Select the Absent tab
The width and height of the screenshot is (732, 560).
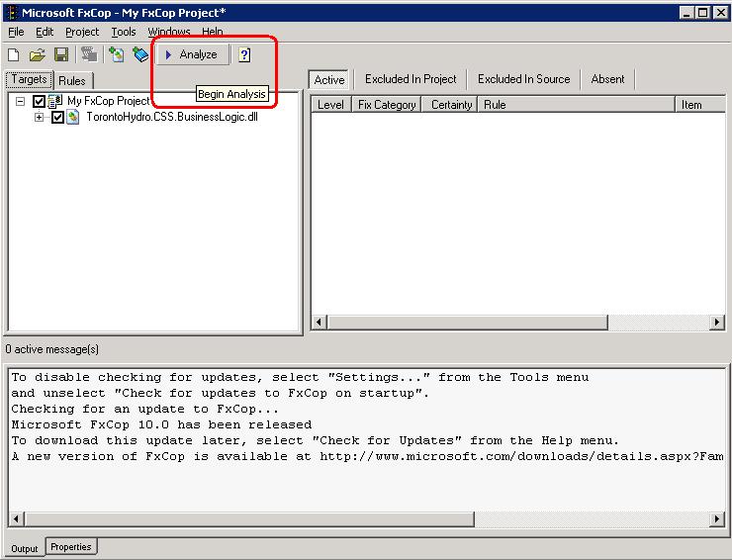coord(607,79)
